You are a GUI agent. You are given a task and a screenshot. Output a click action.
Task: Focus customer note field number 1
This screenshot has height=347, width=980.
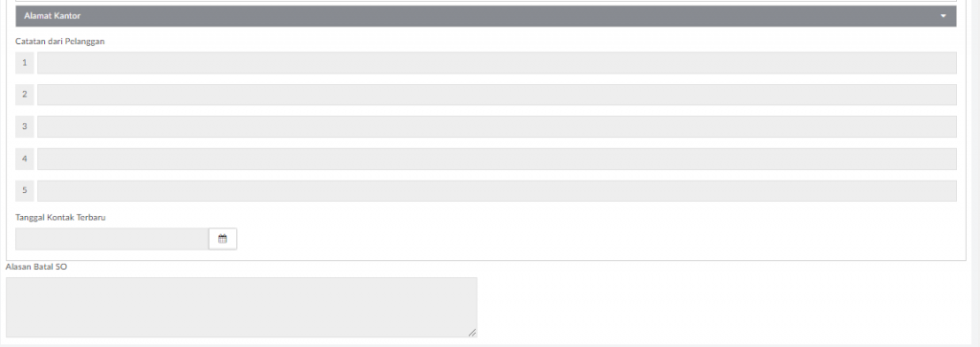(x=497, y=63)
